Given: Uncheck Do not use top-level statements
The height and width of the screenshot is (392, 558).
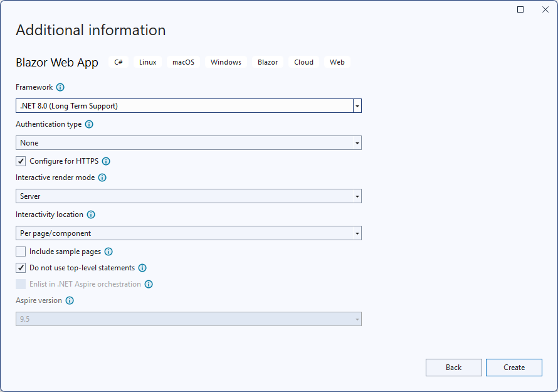Looking at the screenshot, I should (21, 267).
